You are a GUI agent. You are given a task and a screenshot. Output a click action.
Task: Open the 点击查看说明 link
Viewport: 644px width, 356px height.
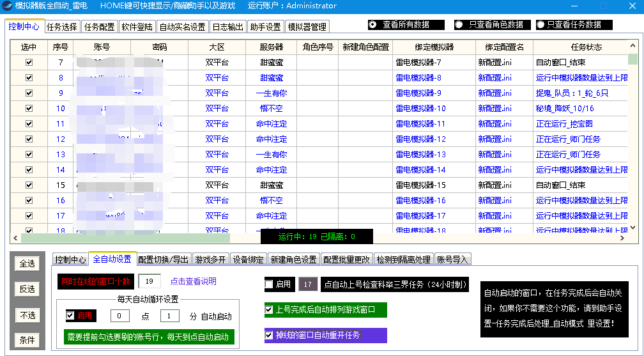pyautogui.click(x=193, y=281)
